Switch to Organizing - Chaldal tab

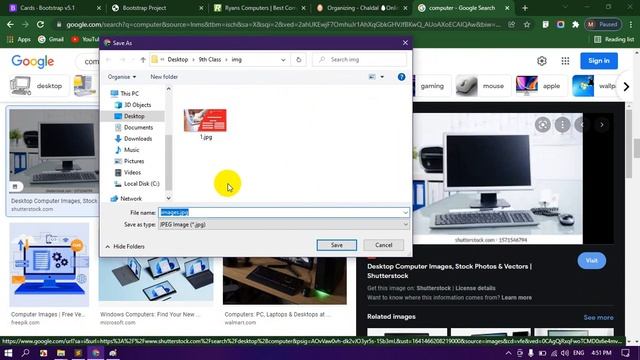[361, 8]
